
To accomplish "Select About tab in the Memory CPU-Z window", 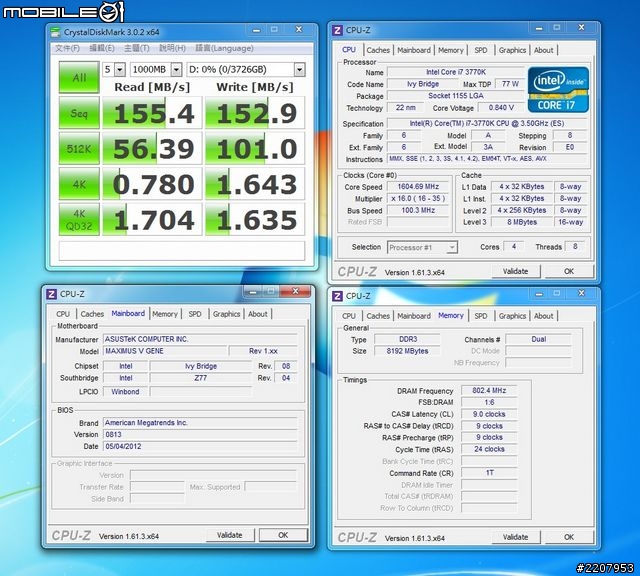I will point(544,316).
